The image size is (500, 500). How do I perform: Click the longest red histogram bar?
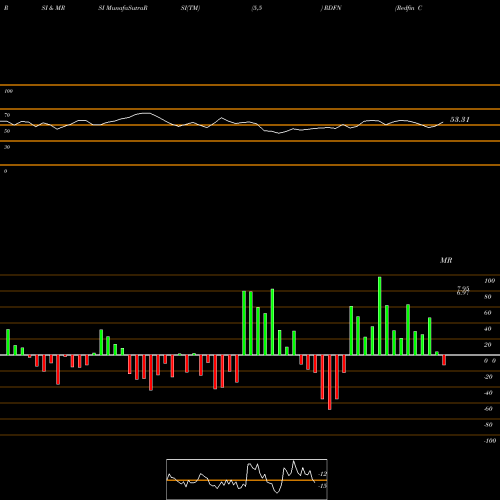330,382
